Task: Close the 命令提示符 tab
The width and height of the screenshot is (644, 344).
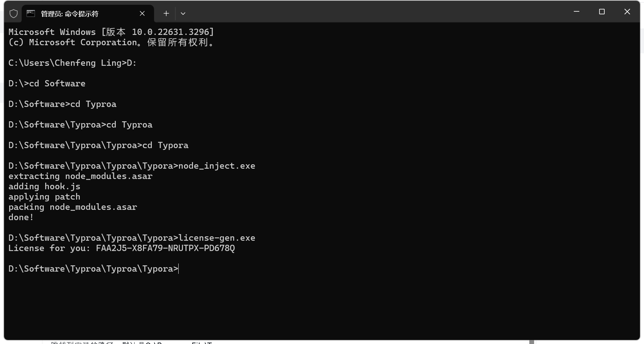Action: click(142, 14)
